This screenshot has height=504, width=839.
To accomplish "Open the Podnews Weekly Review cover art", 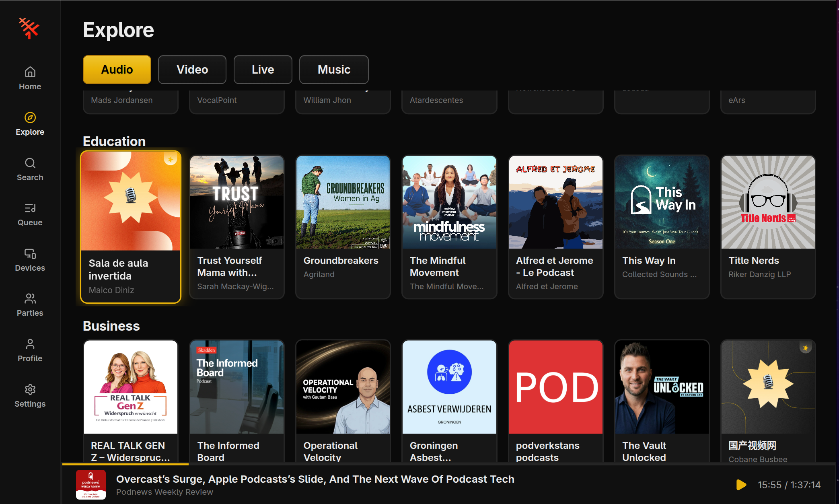I will point(91,485).
